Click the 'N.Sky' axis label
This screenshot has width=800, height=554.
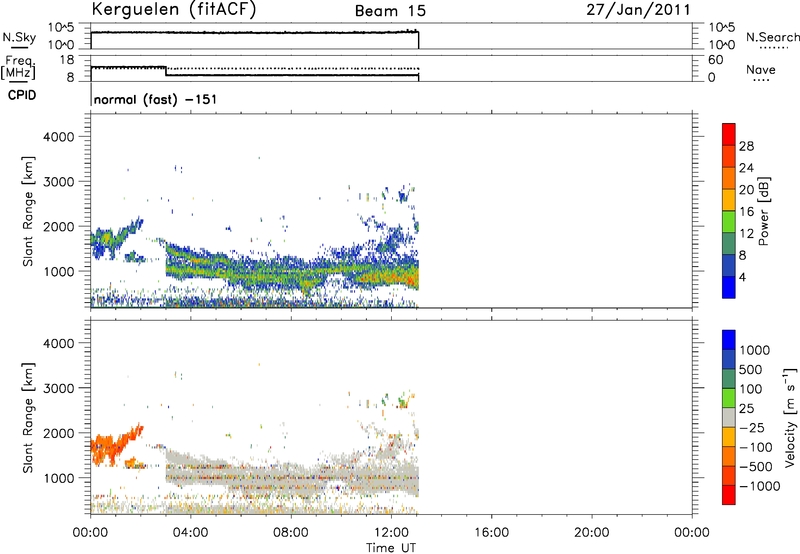pyautogui.click(x=19, y=37)
